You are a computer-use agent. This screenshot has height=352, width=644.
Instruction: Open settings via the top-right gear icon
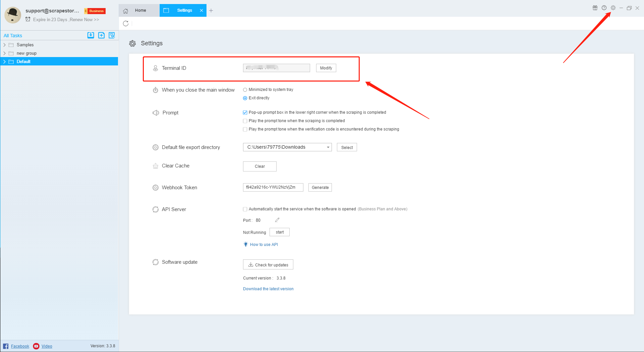coord(613,8)
